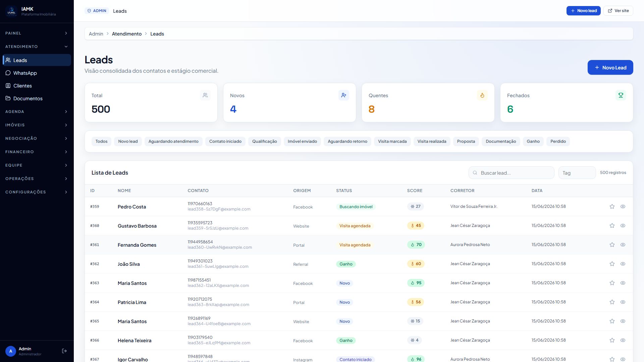Viewport: 644px width, 362px height.
Task: Click the Buscar lead search field
Action: pyautogui.click(x=511, y=173)
